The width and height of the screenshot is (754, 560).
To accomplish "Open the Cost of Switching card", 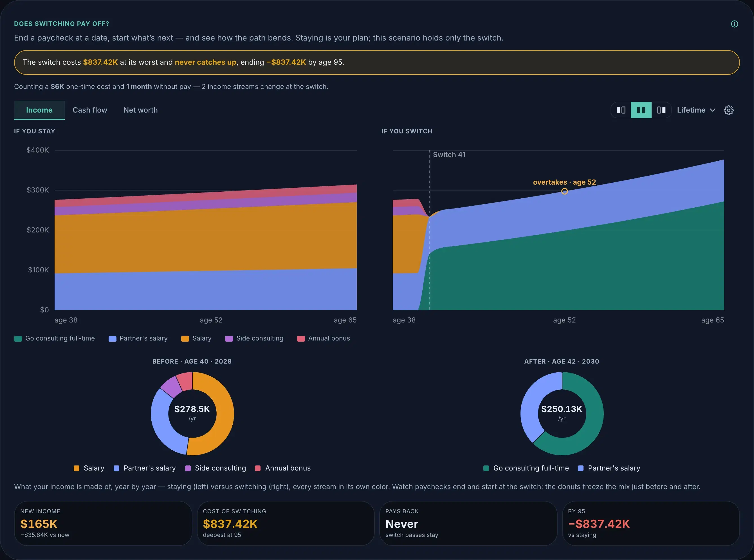I will click(x=286, y=523).
